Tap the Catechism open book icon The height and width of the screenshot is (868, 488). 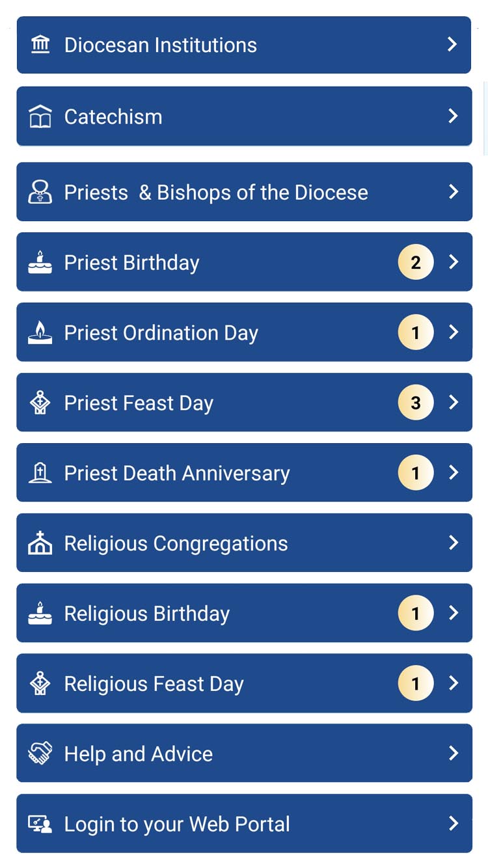(x=40, y=116)
